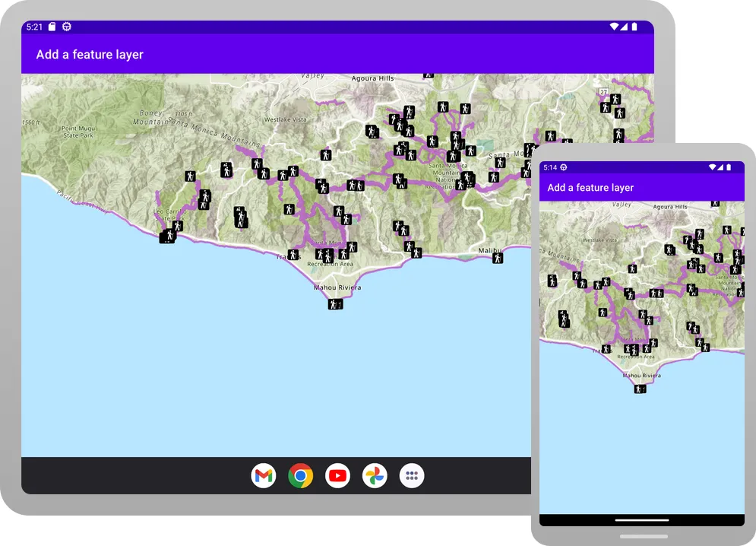
Task: Select trailhead marker beside Malibu label on tablet
Action: tap(498, 259)
